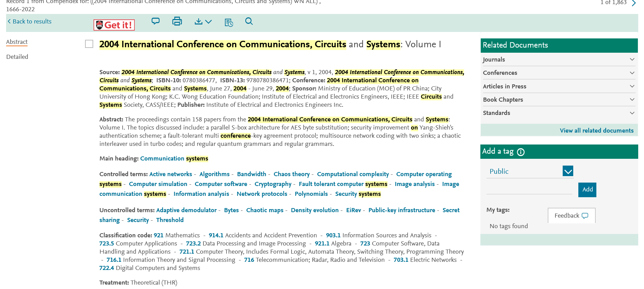
Task: Click controlled term Security systems
Action: coord(358,194)
